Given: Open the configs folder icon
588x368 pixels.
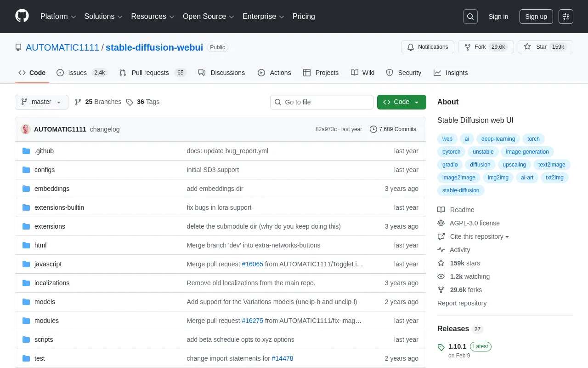Looking at the screenshot, I should pos(26,170).
